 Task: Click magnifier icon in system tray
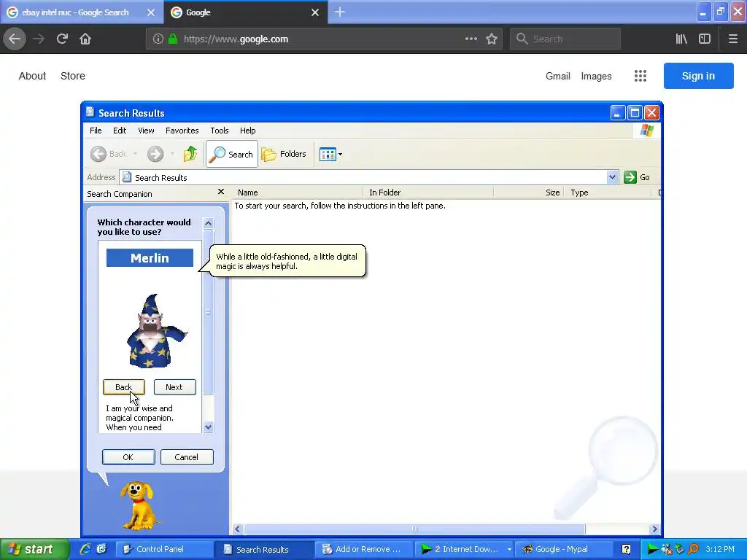[693, 549]
